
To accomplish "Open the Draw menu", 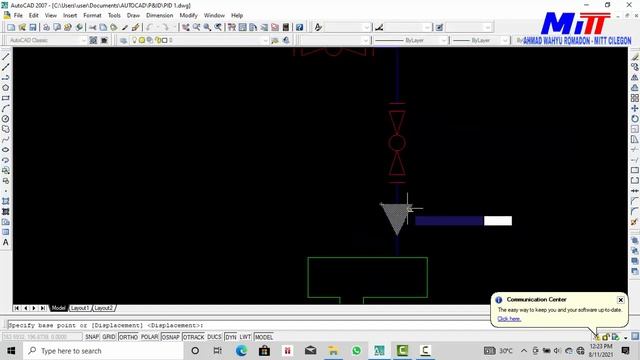I will coord(133,16).
